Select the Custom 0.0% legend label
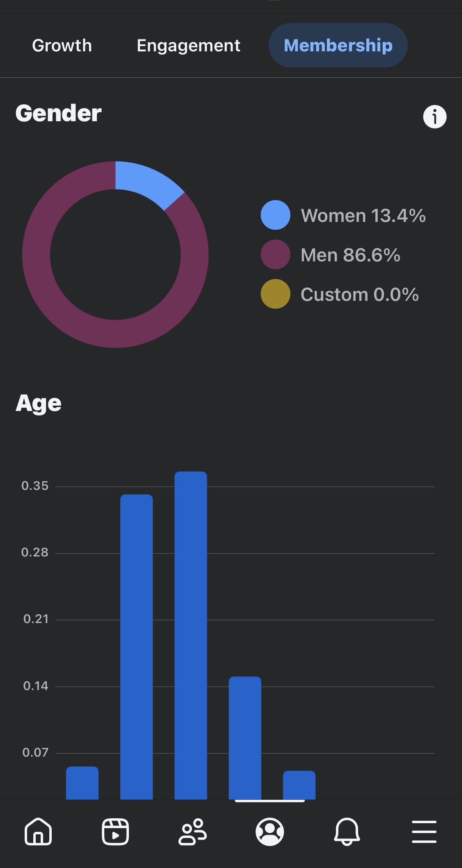 click(x=360, y=294)
